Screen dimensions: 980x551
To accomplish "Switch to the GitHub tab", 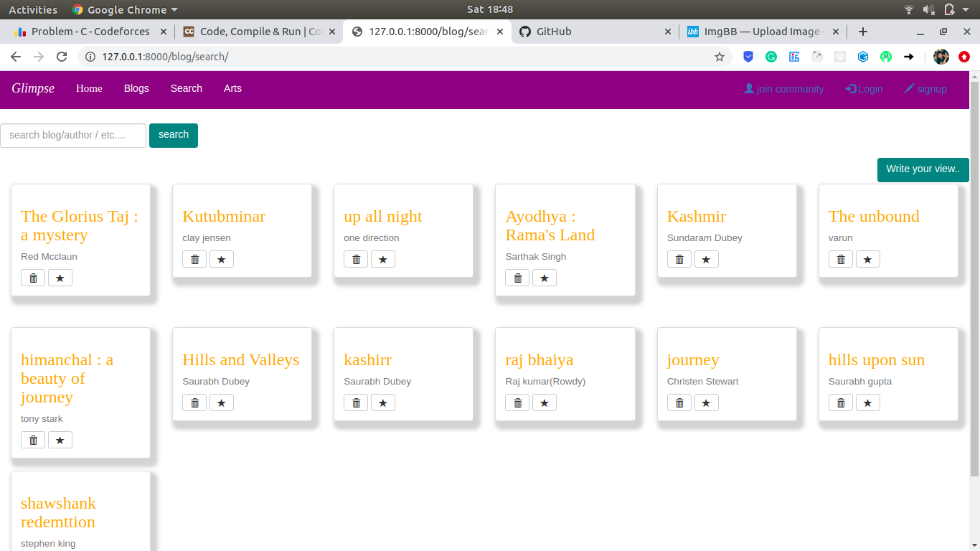I will click(x=595, y=32).
